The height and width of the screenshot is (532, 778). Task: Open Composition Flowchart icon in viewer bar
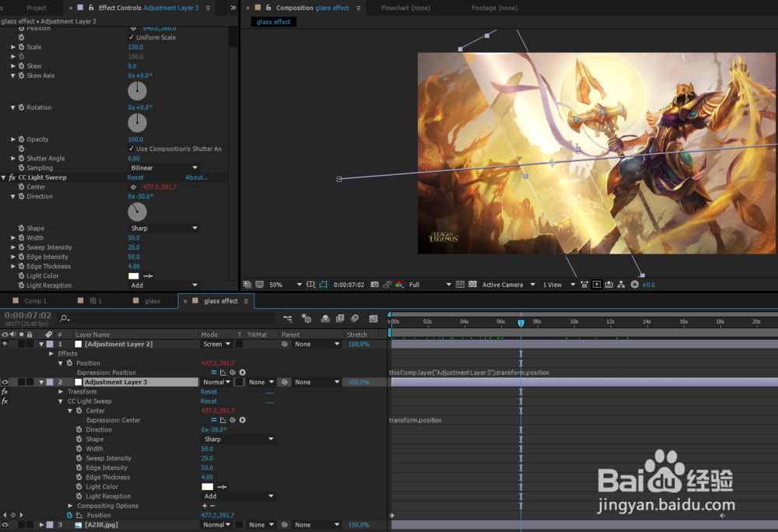click(621, 285)
